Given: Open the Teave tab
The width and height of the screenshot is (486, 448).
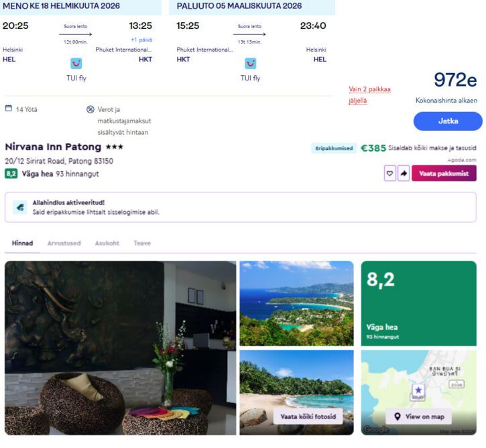Looking at the screenshot, I should tap(142, 243).
